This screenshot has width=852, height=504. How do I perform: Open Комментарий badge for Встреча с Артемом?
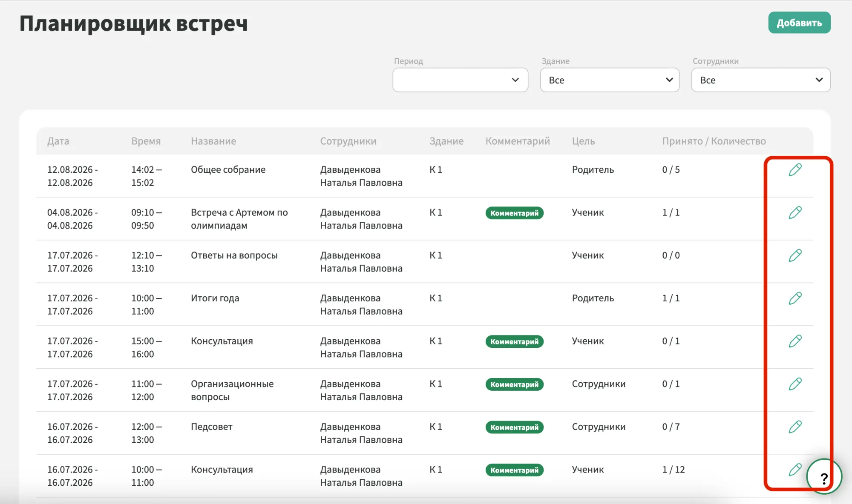[x=514, y=213]
